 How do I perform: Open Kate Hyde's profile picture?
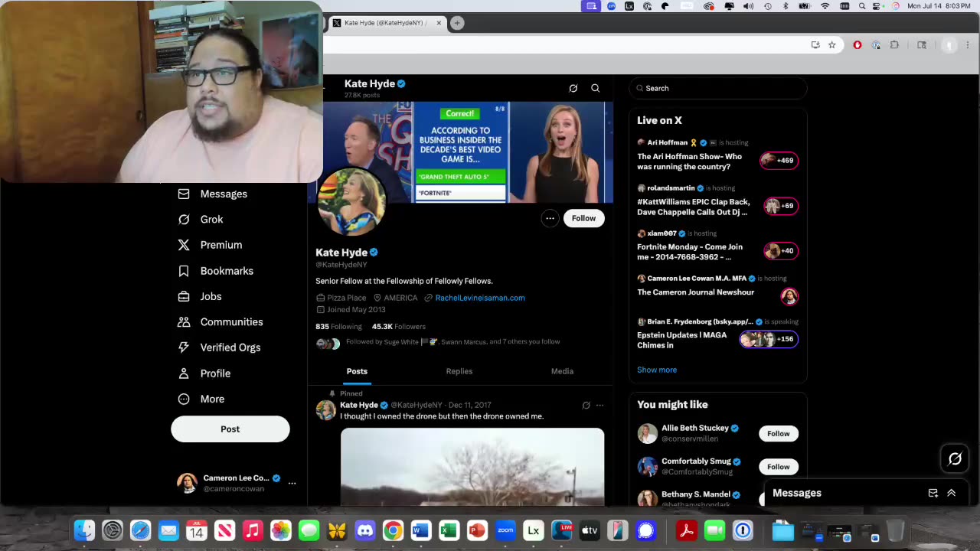tap(352, 201)
